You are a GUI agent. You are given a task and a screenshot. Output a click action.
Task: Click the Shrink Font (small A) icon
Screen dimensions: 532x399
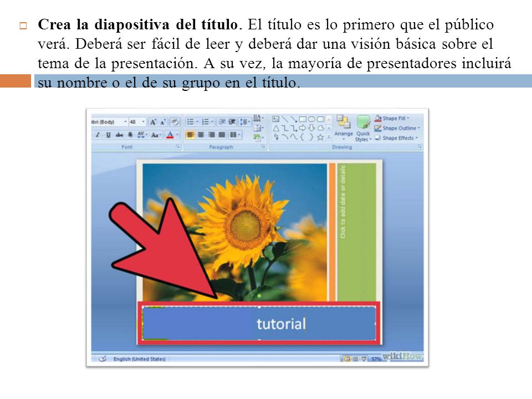163,122
